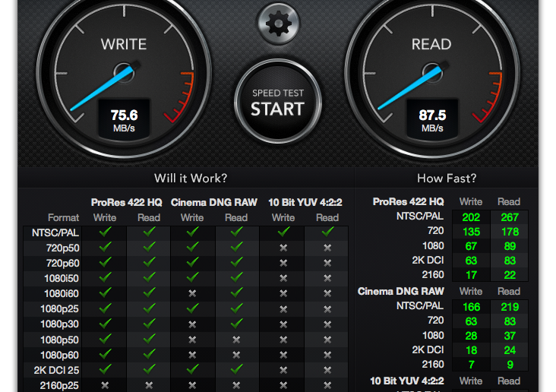Click the 1080i50 ProRes 422 HQ Write checkmark
This screenshot has height=392, width=556.
[x=105, y=277]
